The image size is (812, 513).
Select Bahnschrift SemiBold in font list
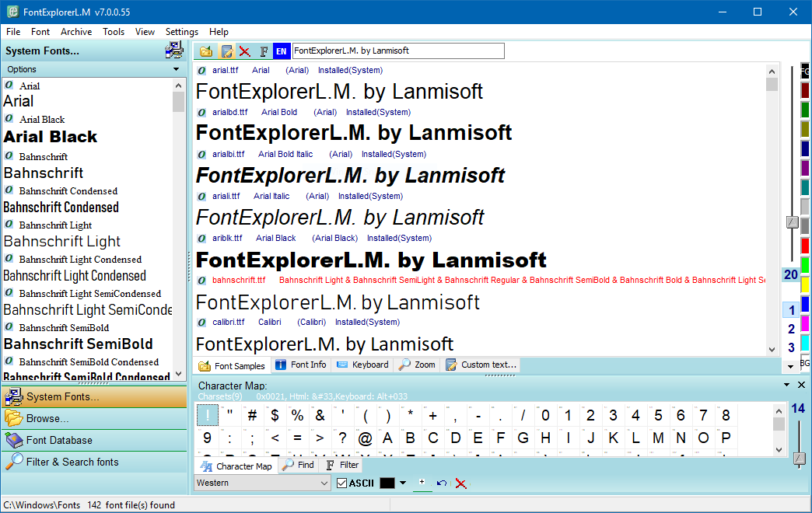point(87,337)
